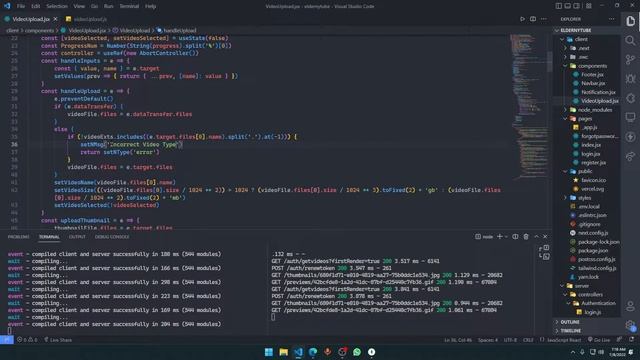640x360 pixels.
Task: Close the VideoUpload.jsx editor tab
Action: (x=56, y=19)
